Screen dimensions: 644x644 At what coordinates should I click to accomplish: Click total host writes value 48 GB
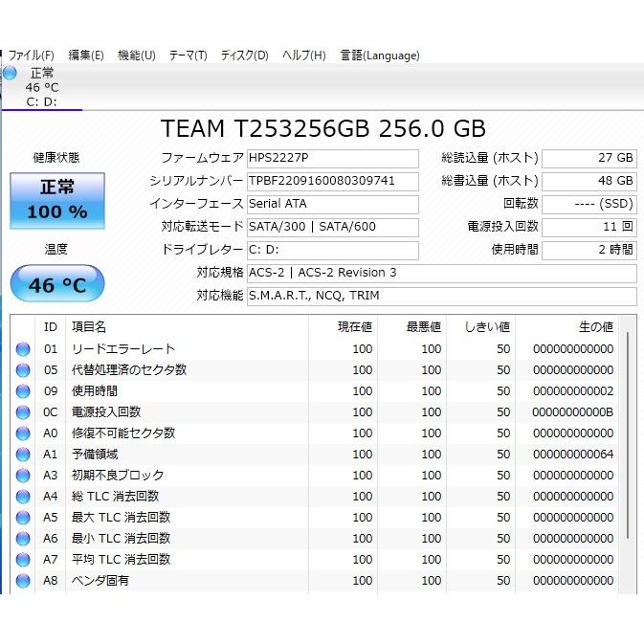click(x=589, y=182)
